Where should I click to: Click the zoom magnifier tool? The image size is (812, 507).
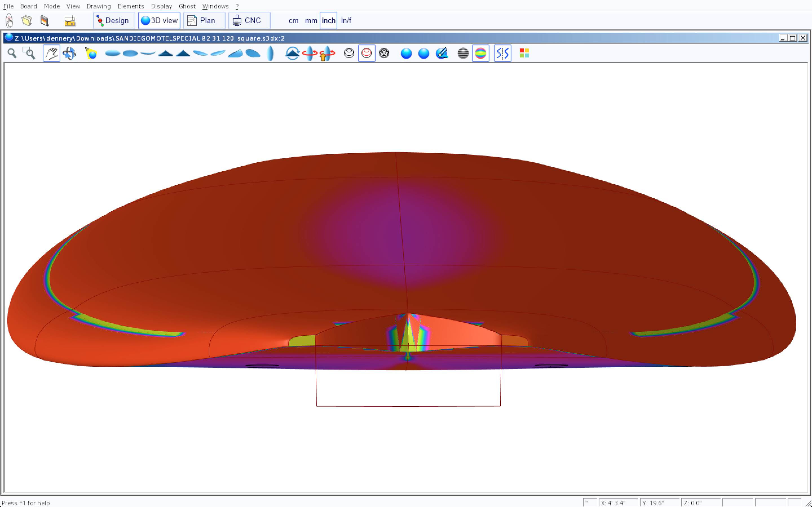point(12,53)
